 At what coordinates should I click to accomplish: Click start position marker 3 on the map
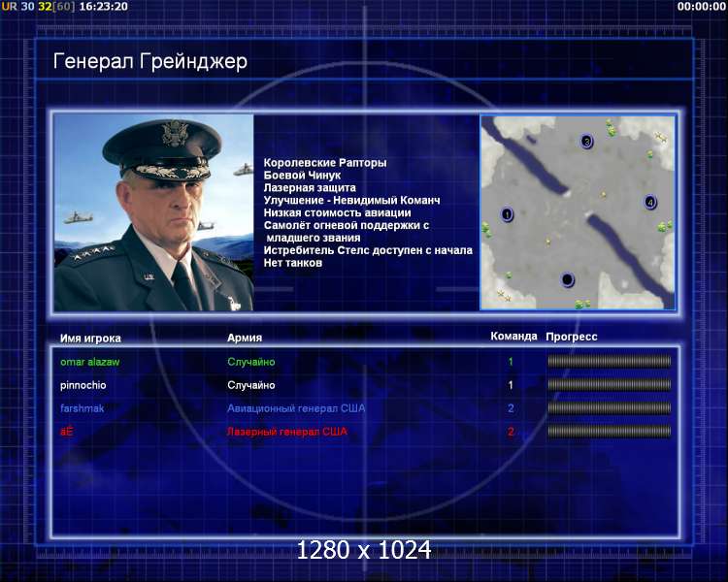point(587,141)
